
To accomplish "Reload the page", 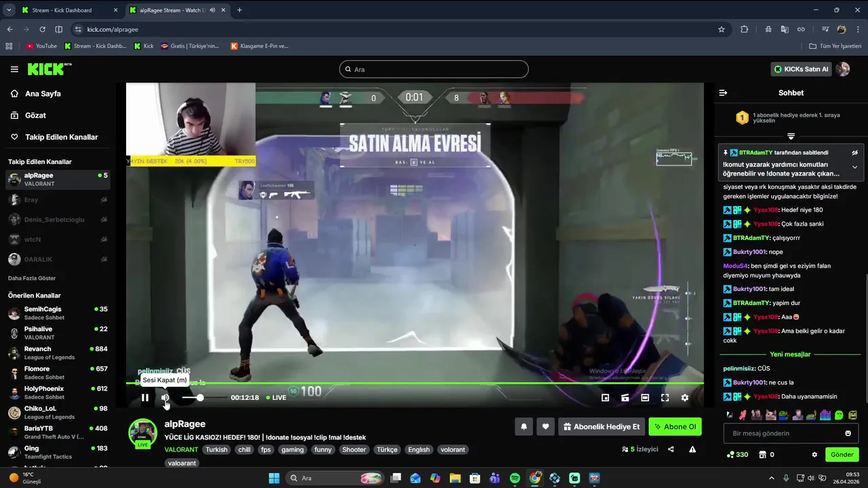I will (x=42, y=29).
